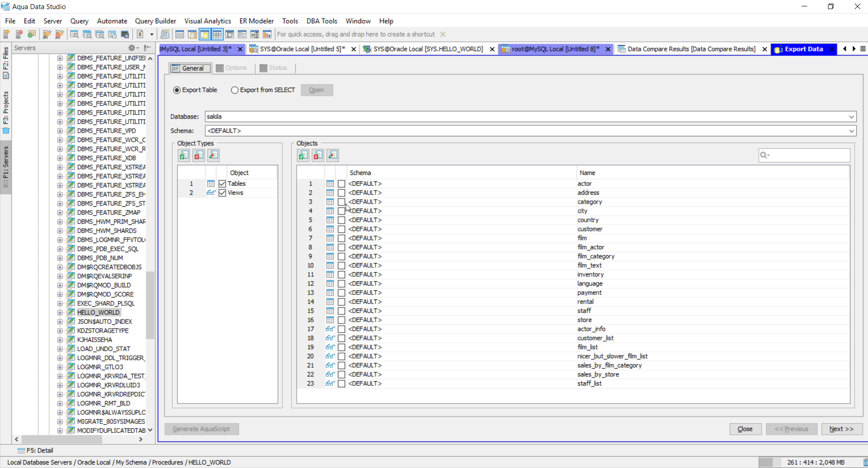Click Select All icon in Objects panel
Screen dimensions: 868x468
click(x=303, y=155)
